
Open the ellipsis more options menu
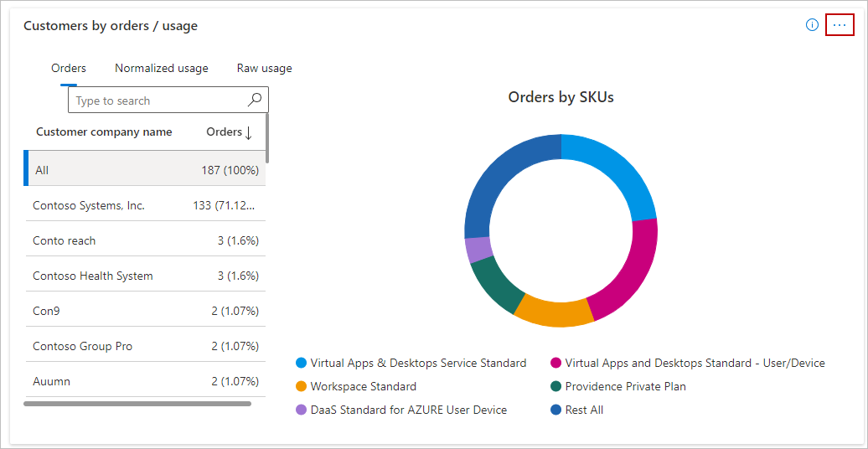pyautogui.click(x=840, y=25)
